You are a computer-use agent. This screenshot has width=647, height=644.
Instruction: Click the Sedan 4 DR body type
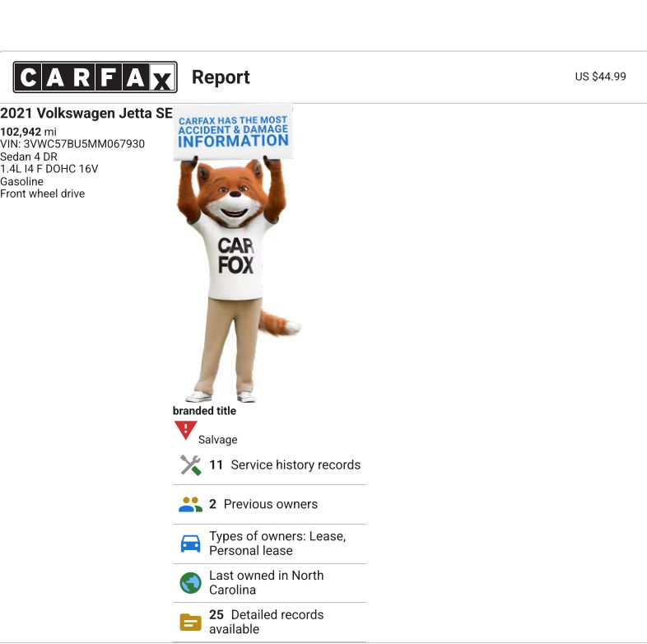pos(29,156)
